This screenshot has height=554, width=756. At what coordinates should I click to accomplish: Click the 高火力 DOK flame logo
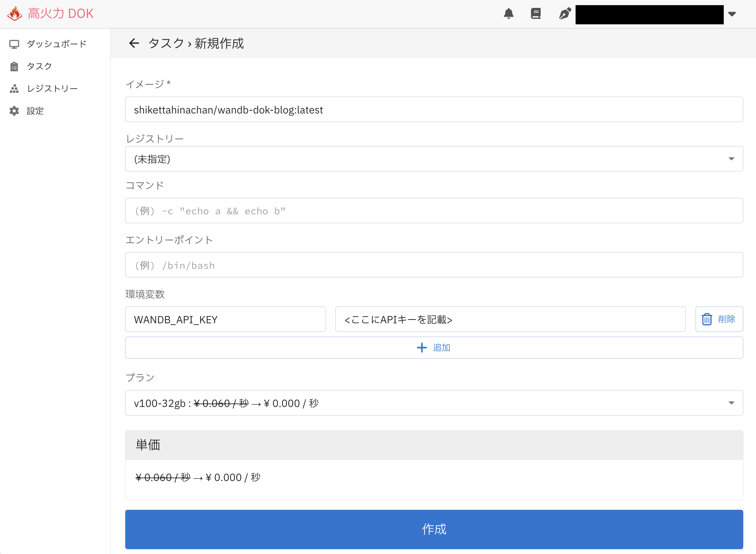pos(14,13)
